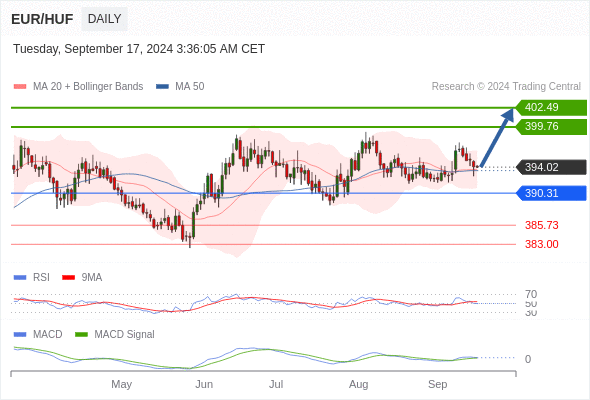
Task: Click the MA 20 + Bollinger Bands legend swatch
Action: (x=20, y=87)
